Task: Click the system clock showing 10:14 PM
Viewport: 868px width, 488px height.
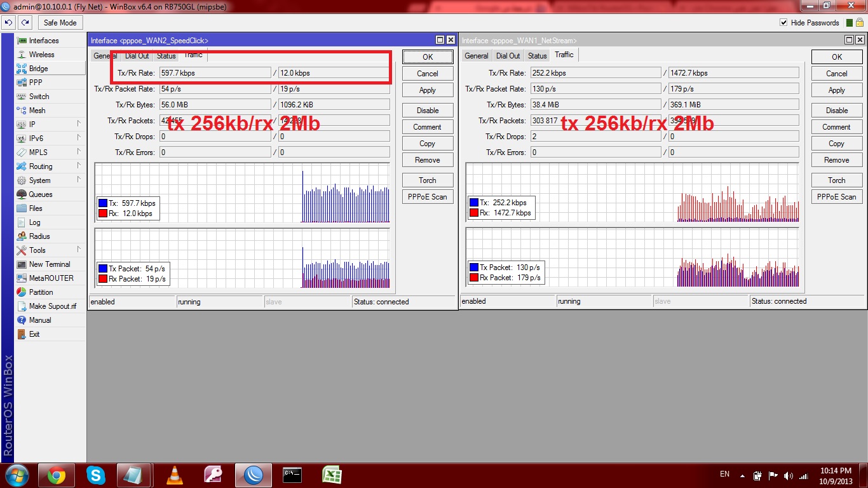Action: [x=836, y=471]
